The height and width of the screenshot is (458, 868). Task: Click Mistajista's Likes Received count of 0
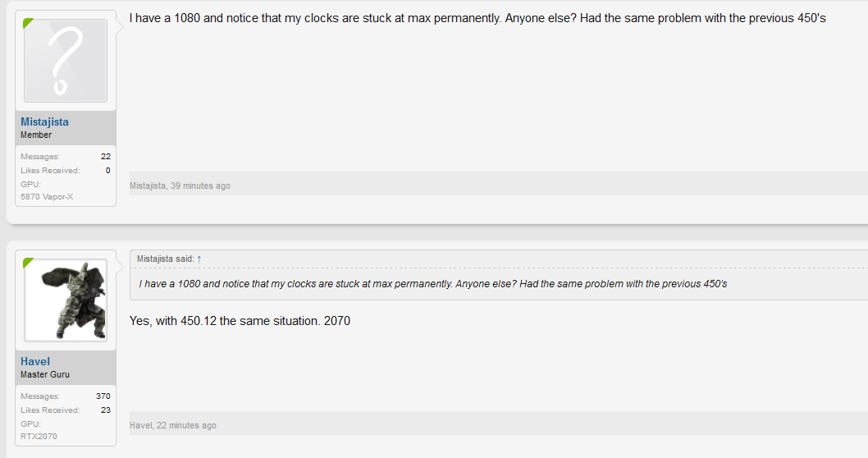[107, 170]
